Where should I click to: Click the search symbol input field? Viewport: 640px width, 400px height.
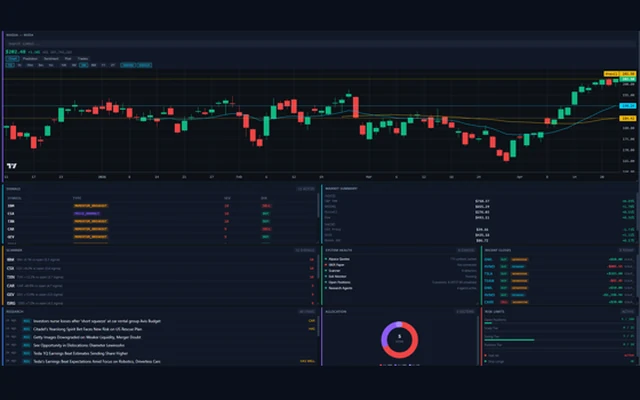point(320,44)
